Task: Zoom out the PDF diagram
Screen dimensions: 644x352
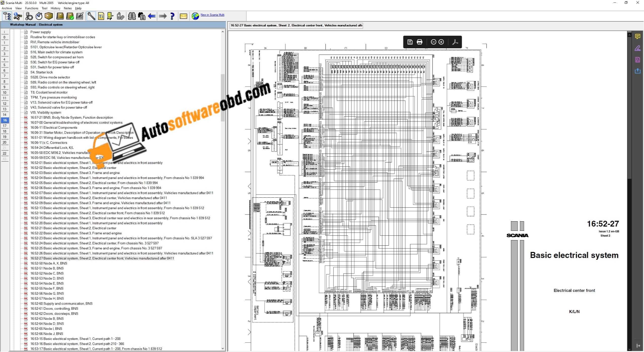Action: click(x=433, y=42)
